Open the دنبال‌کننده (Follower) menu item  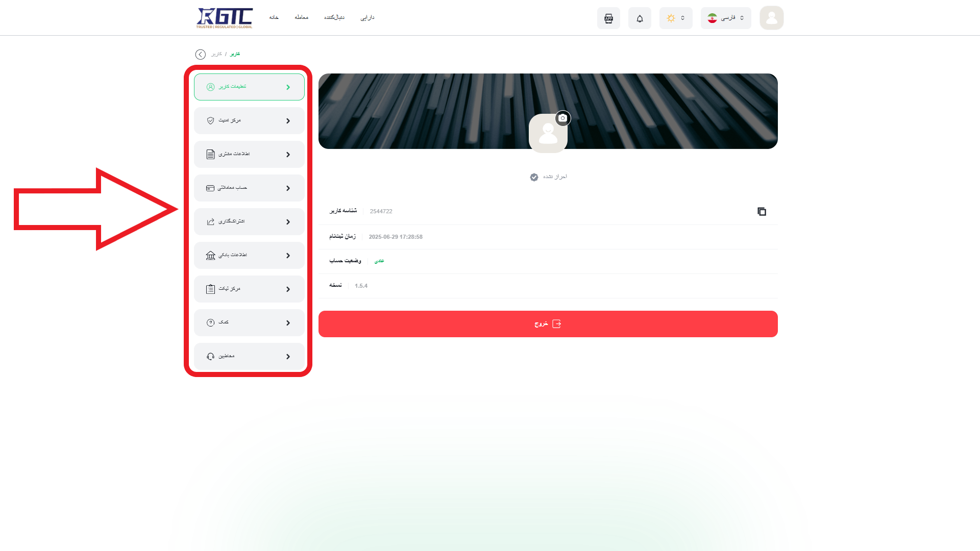tap(334, 17)
